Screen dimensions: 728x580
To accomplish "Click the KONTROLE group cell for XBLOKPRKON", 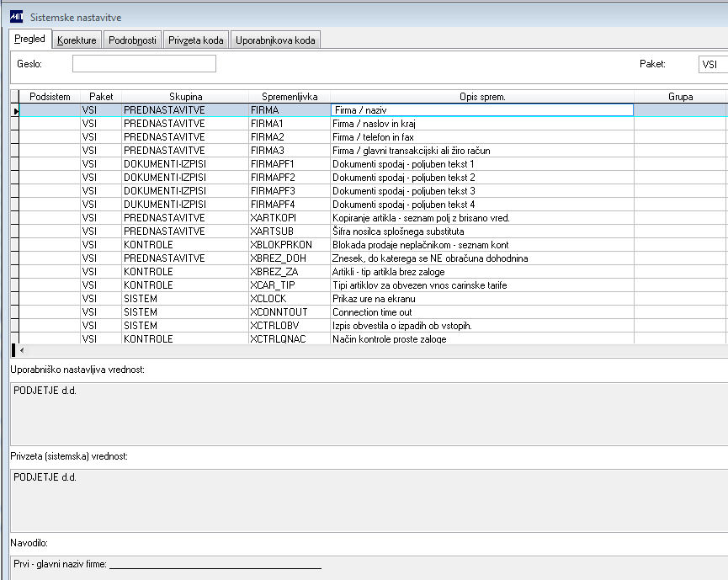I will point(185,245).
